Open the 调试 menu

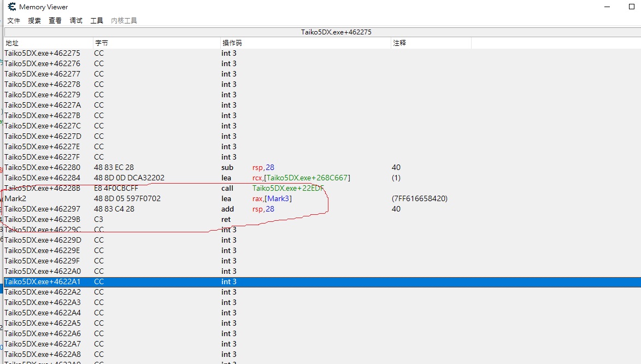pyautogui.click(x=76, y=21)
